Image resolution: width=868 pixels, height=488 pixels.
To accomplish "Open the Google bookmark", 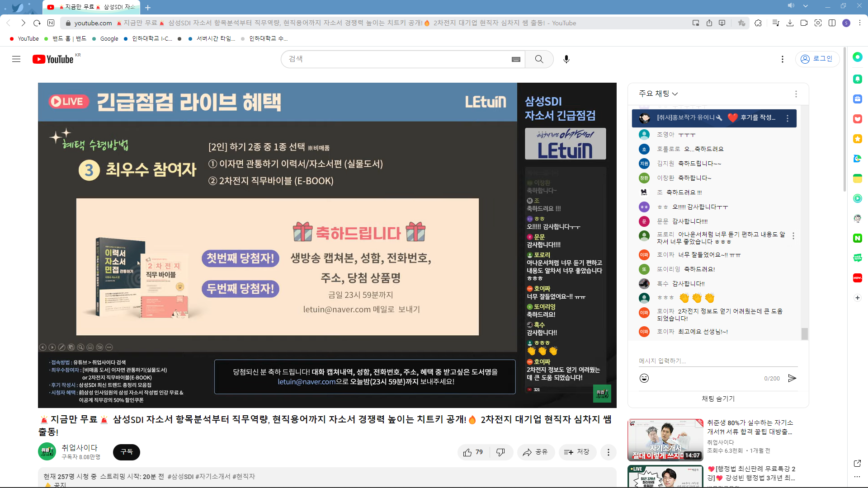I will (x=105, y=39).
